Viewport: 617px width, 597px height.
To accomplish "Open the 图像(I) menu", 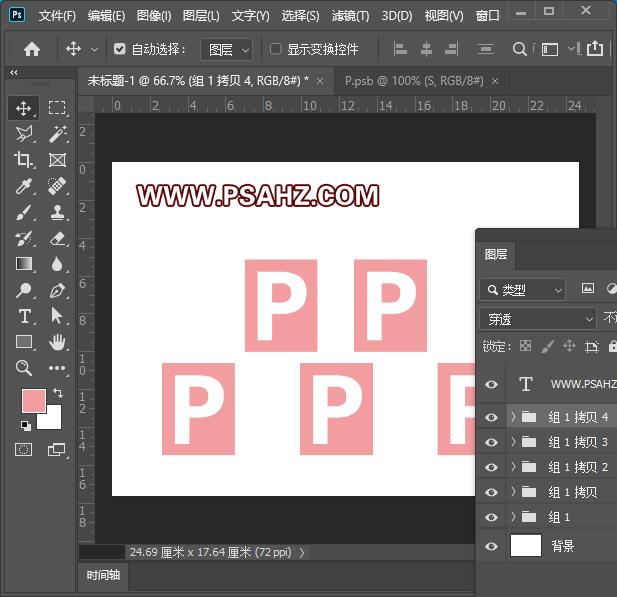I will 154,16.
